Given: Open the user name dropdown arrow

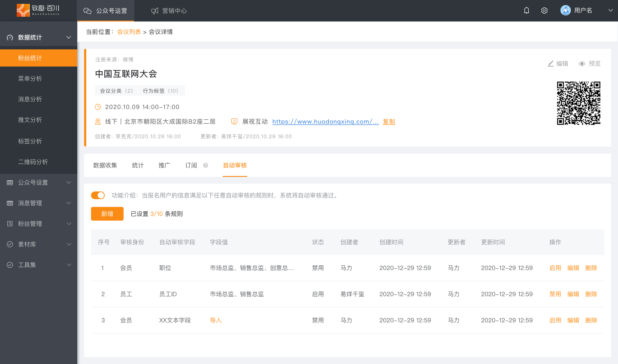Looking at the screenshot, I should 610,10.
